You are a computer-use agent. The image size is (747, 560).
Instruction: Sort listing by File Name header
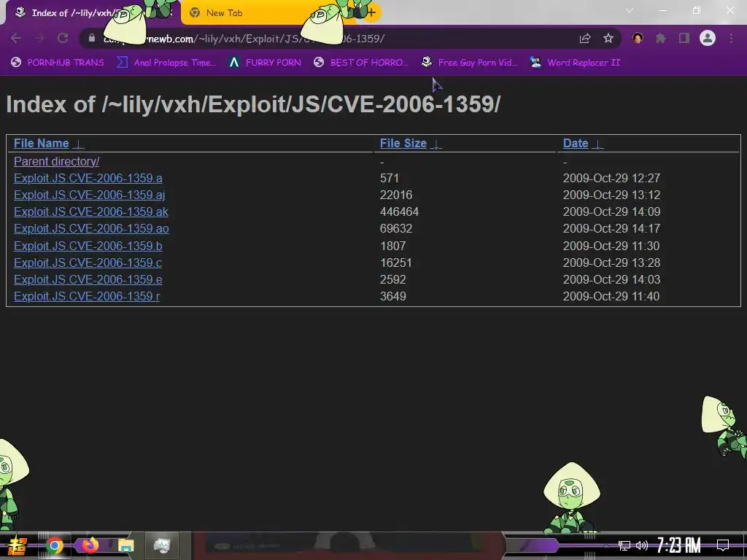coord(42,144)
